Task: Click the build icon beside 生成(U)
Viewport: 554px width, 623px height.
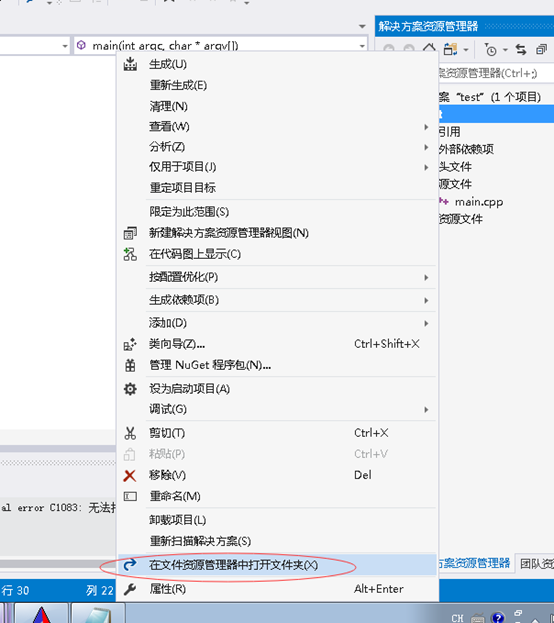Action: [130, 64]
